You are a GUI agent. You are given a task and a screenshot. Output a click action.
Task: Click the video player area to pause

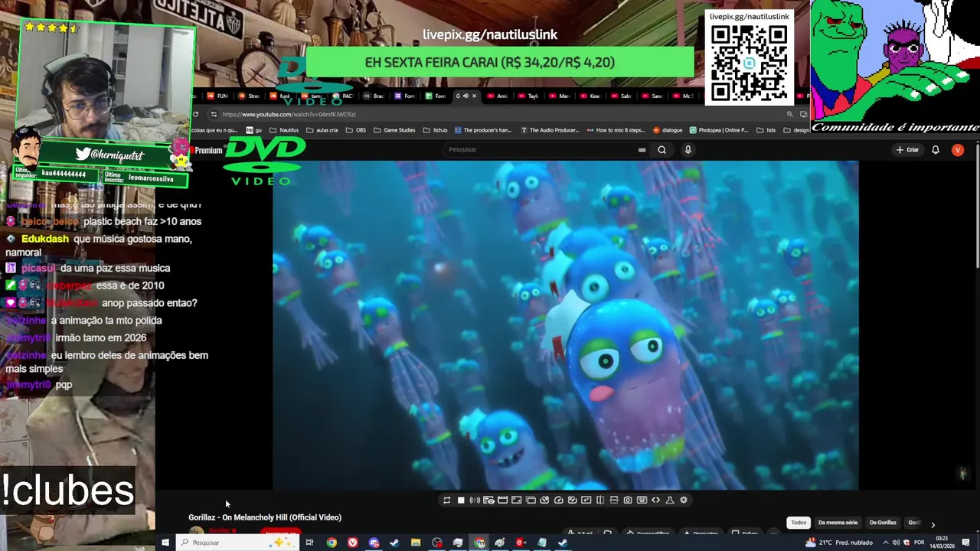[x=566, y=324]
